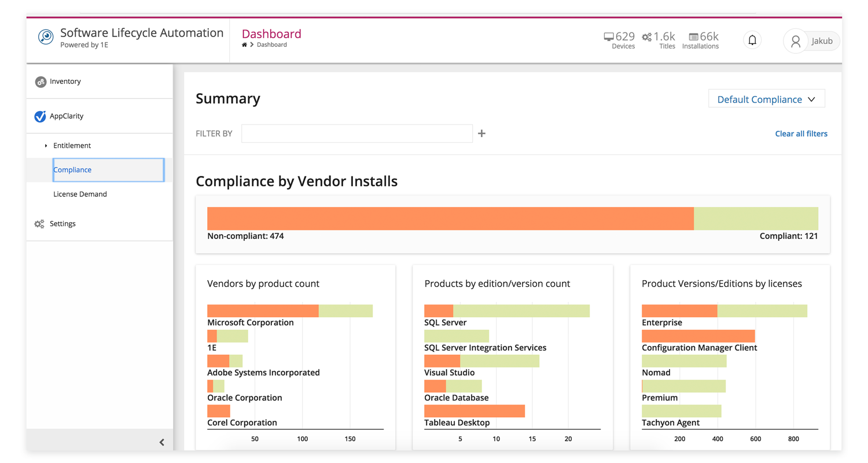The width and height of the screenshot is (868, 463).
Task: Click the Configuration Manager Client orange bar
Action: pyautogui.click(x=698, y=336)
